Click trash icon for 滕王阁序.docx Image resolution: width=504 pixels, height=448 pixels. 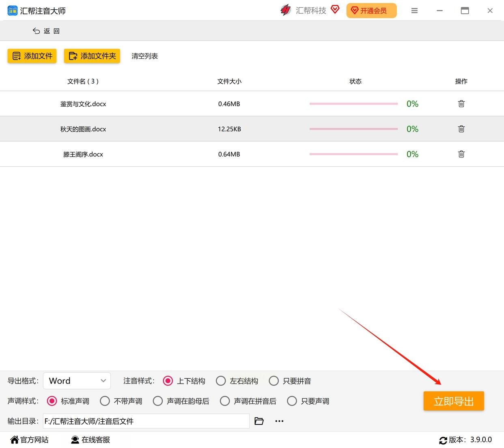[461, 154]
